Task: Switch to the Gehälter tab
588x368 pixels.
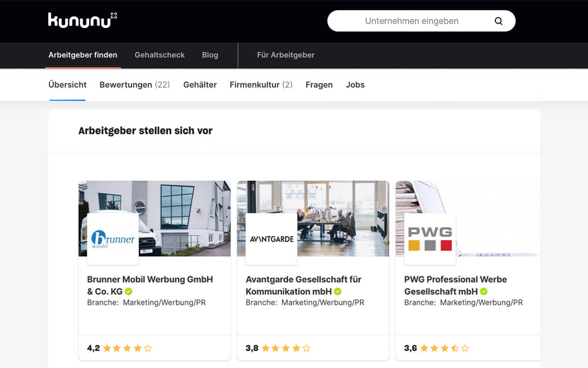Action: [200, 85]
